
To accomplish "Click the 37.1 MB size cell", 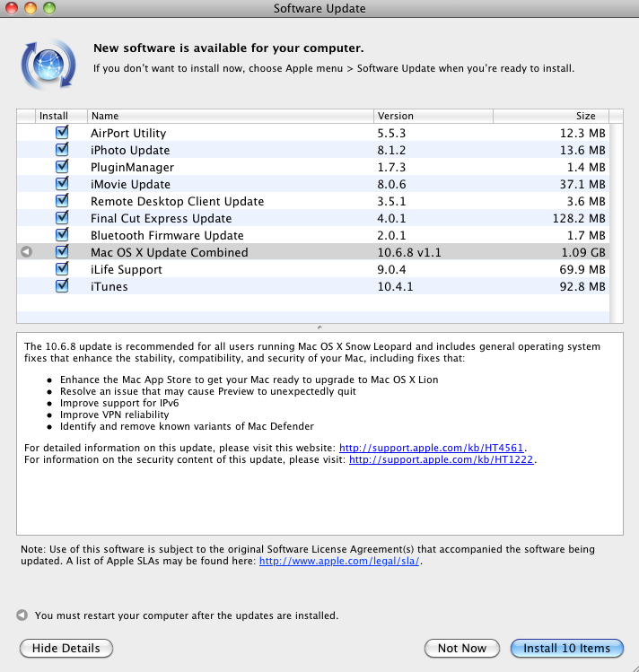I will [x=582, y=184].
